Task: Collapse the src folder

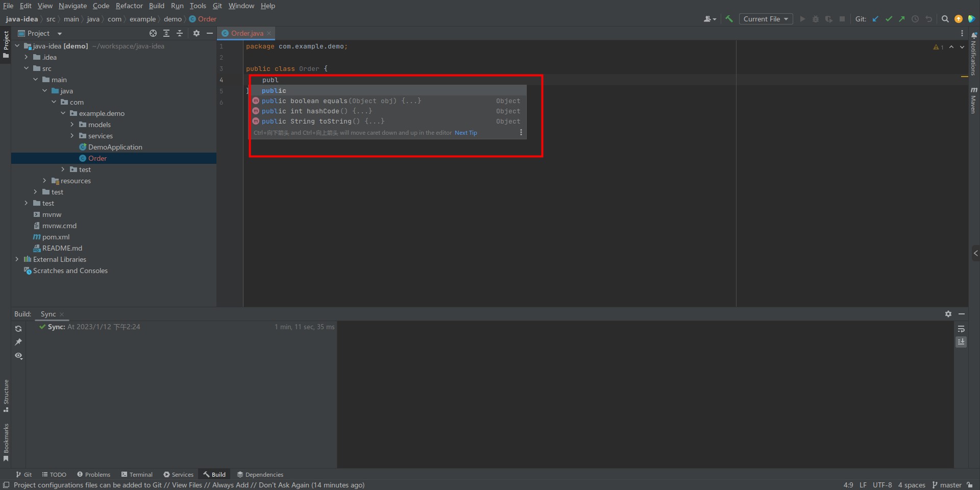Action: click(26, 68)
